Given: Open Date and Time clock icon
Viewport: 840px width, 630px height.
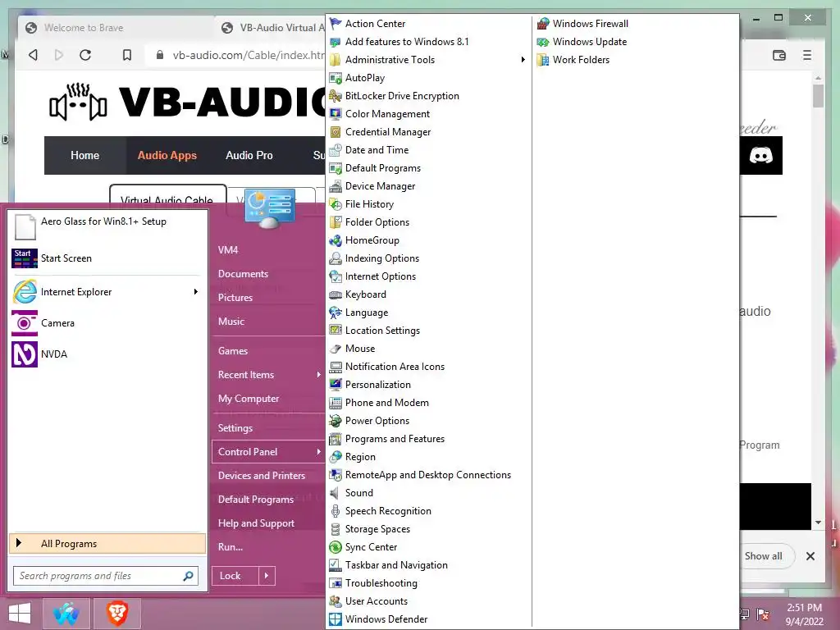Looking at the screenshot, I should pos(336,150).
